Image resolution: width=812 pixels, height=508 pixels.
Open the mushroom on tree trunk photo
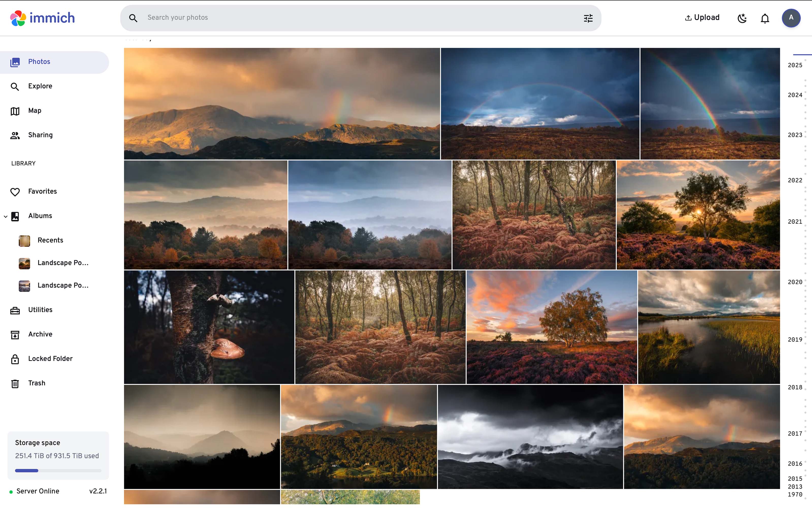(x=209, y=327)
